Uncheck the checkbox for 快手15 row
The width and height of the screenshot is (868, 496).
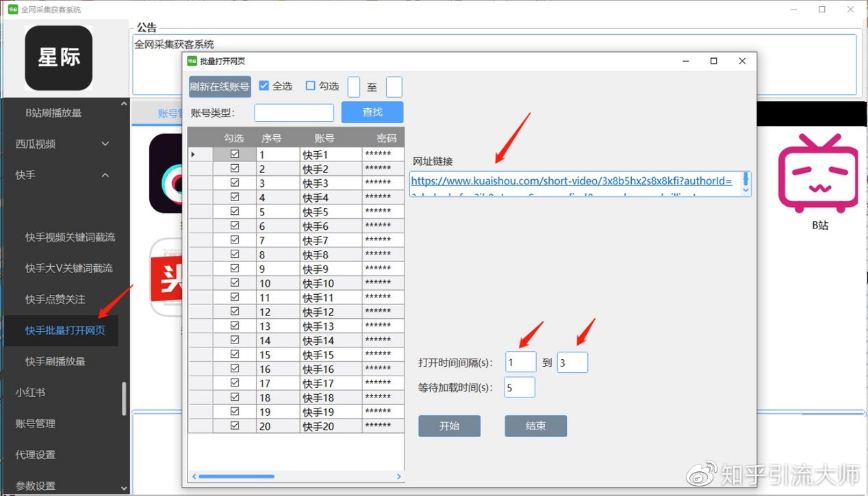point(235,354)
